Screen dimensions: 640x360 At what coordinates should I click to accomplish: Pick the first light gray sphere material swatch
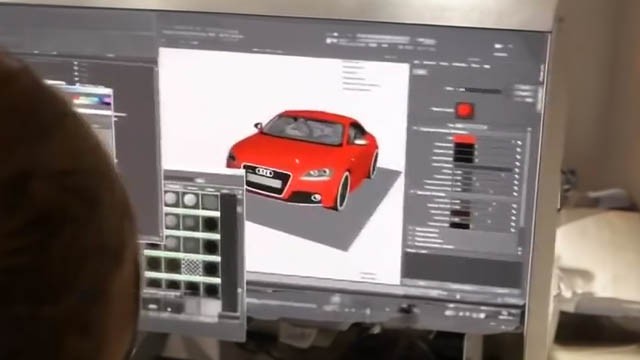click(171, 199)
